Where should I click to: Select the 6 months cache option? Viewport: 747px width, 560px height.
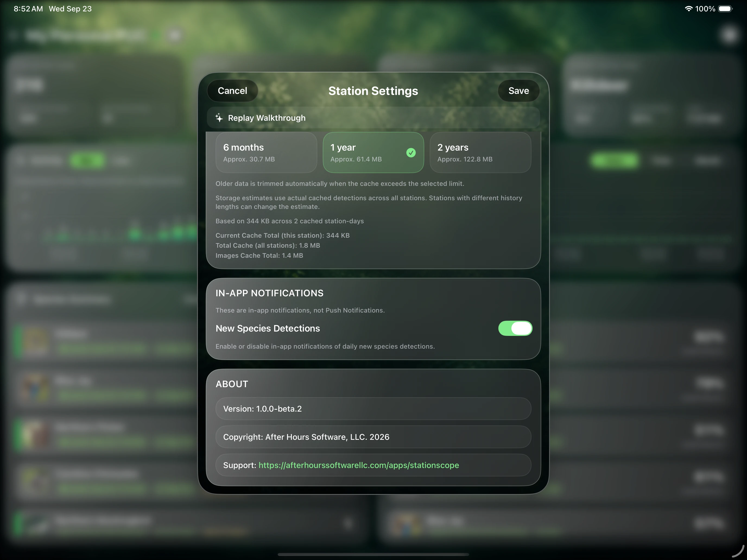coord(266,152)
